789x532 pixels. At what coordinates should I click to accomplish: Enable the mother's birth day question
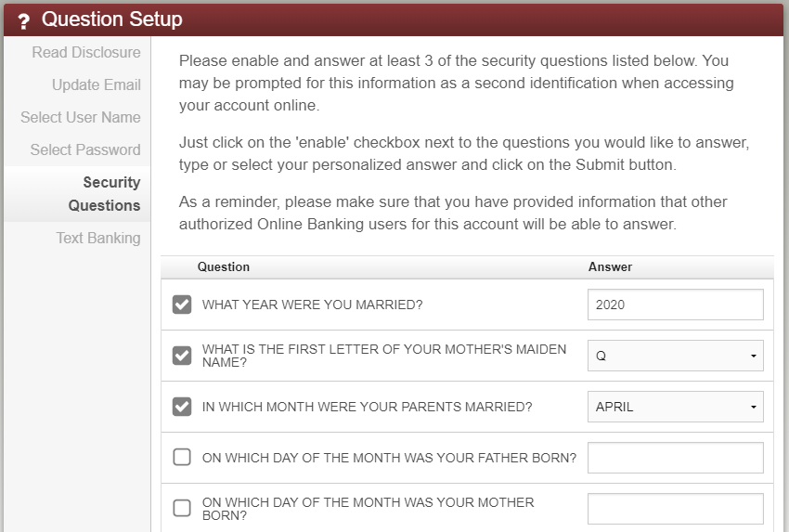click(x=182, y=509)
